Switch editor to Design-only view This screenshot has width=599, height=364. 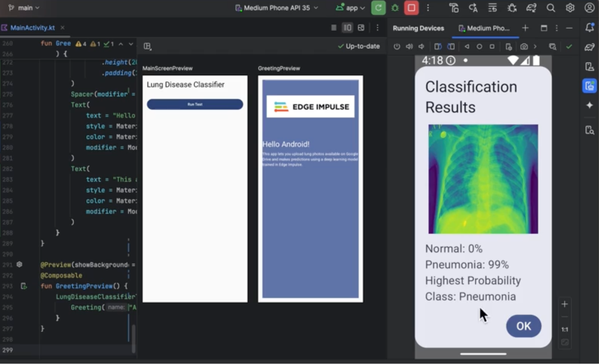pyautogui.click(x=361, y=28)
